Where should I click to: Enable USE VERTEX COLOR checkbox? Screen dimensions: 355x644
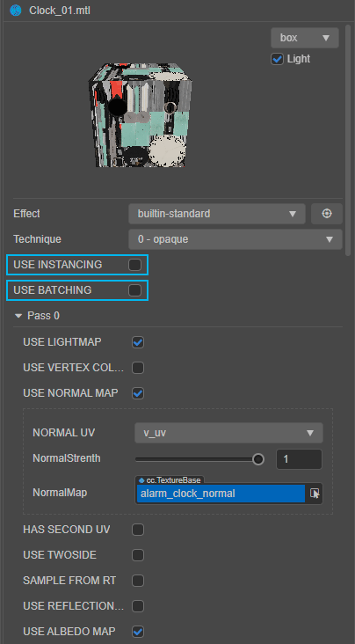coord(138,368)
